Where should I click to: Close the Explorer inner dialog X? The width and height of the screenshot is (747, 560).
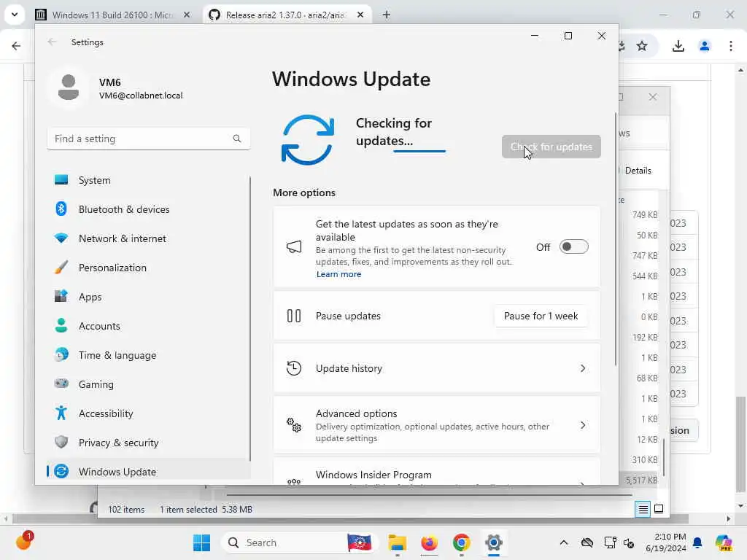pyautogui.click(x=652, y=97)
